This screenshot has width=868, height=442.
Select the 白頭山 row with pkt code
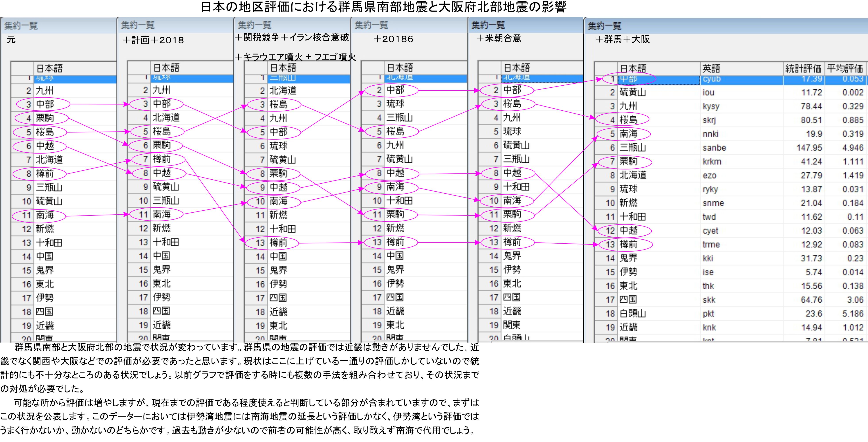pyautogui.click(x=632, y=313)
